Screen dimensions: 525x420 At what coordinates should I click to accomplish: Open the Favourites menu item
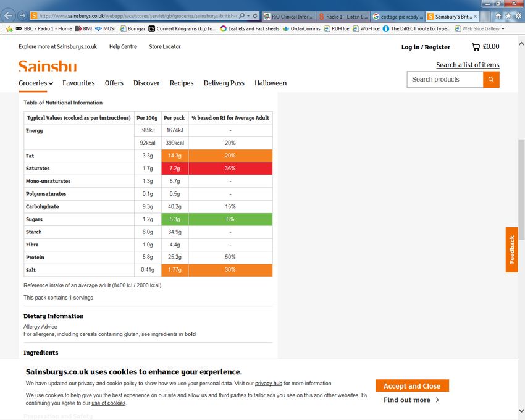click(78, 83)
